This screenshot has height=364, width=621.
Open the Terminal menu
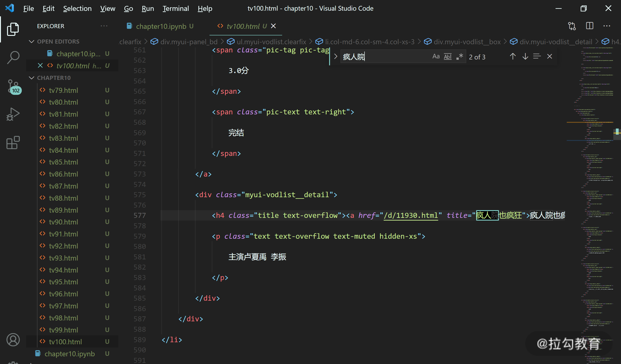tap(175, 8)
